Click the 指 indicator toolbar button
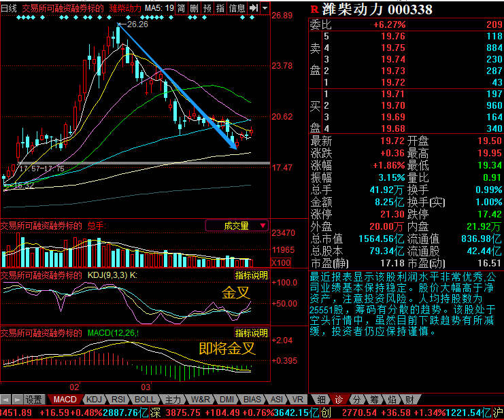Screen dimensions: 504x420 [220, 8]
